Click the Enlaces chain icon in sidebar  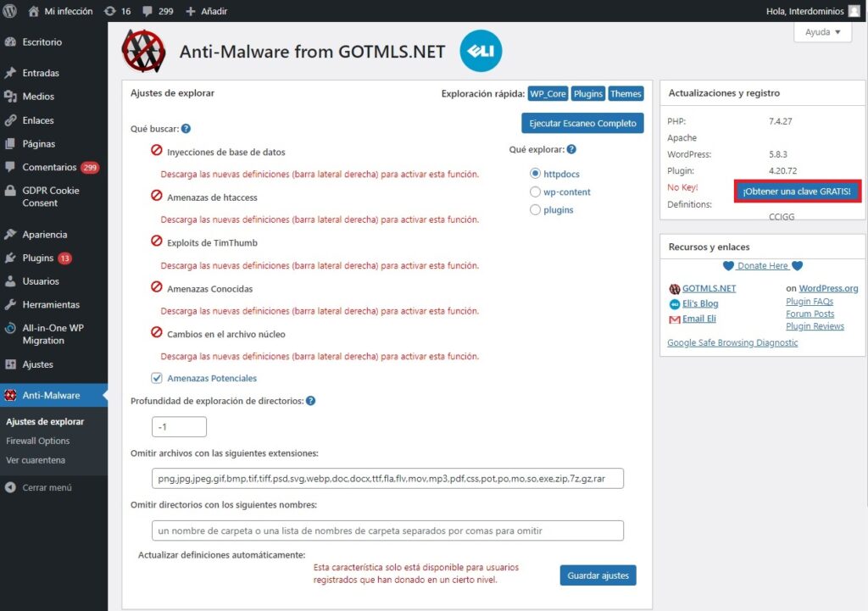[10, 120]
